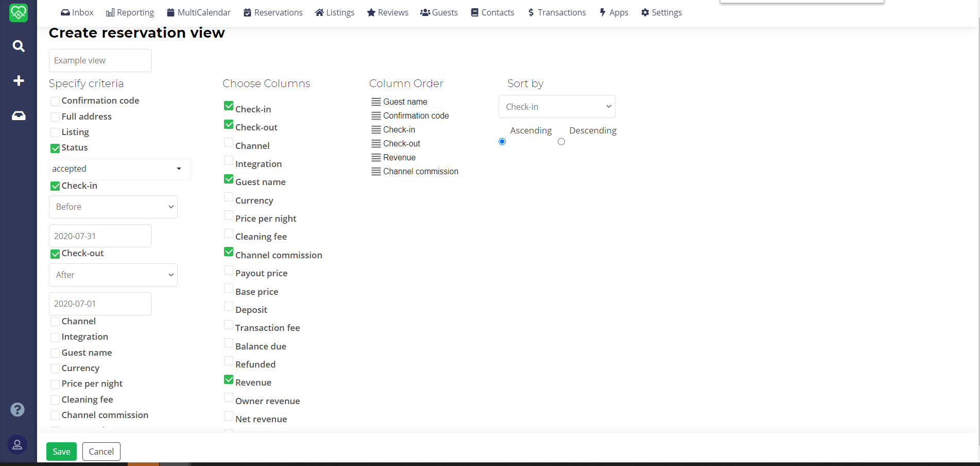This screenshot has width=980, height=466.
Task: Cancel creating the view
Action: (101, 452)
